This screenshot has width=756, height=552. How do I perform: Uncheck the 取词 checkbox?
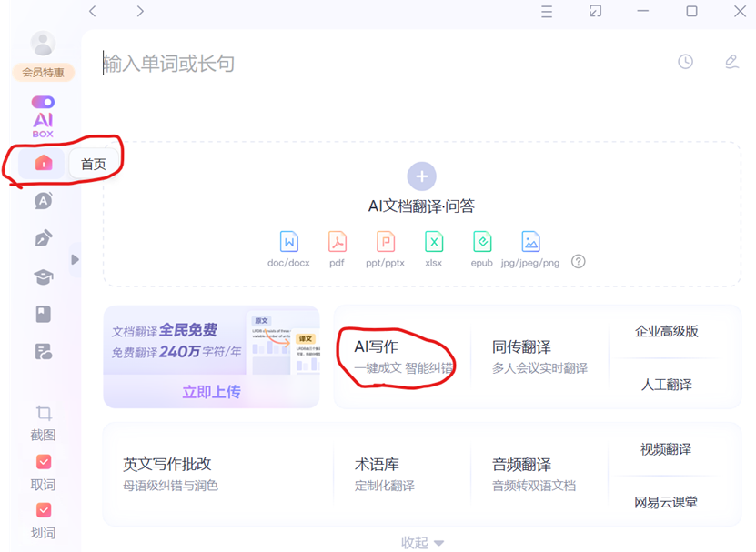[x=43, y=462]
